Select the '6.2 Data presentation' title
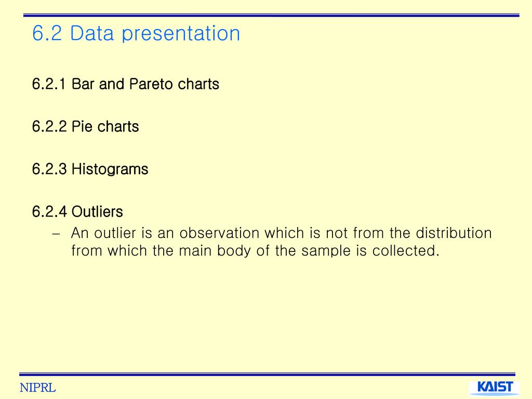 (136, 33)
